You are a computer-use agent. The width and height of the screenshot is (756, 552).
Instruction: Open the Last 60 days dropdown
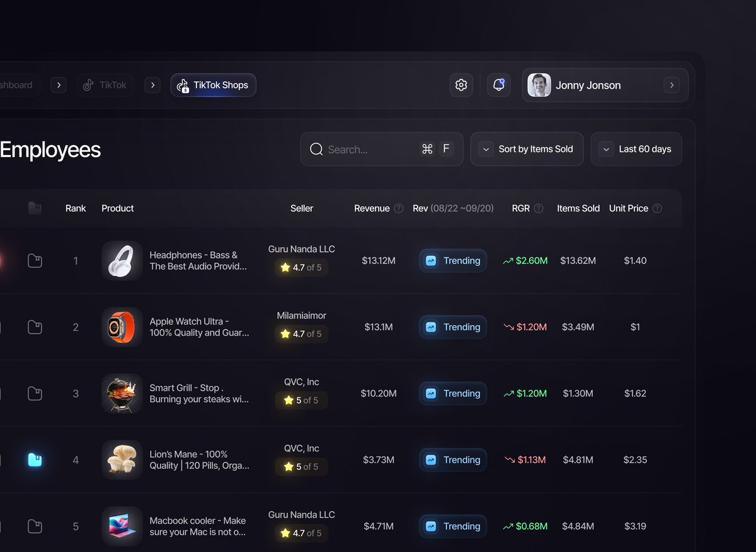click(x=636, y=149)
